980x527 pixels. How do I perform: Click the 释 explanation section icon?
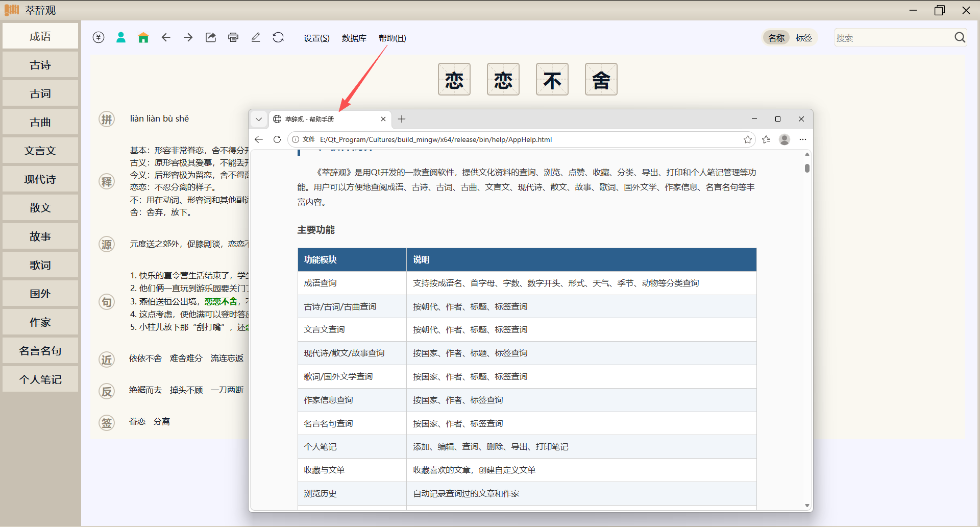coord(107,181)
